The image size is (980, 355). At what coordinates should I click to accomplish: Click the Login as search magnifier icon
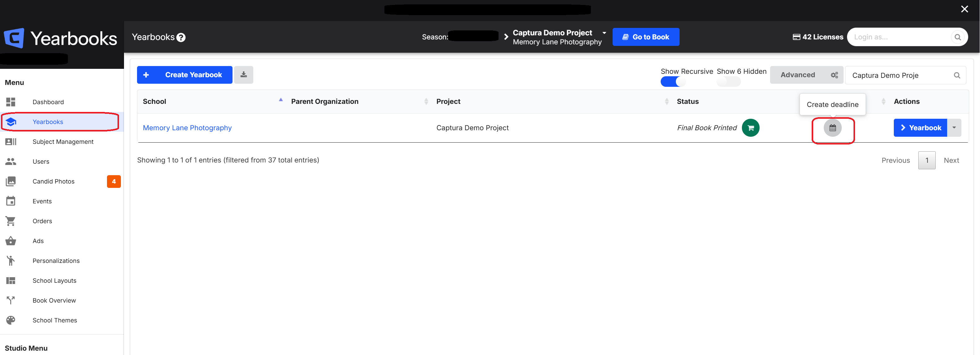(x=958, y=37)
